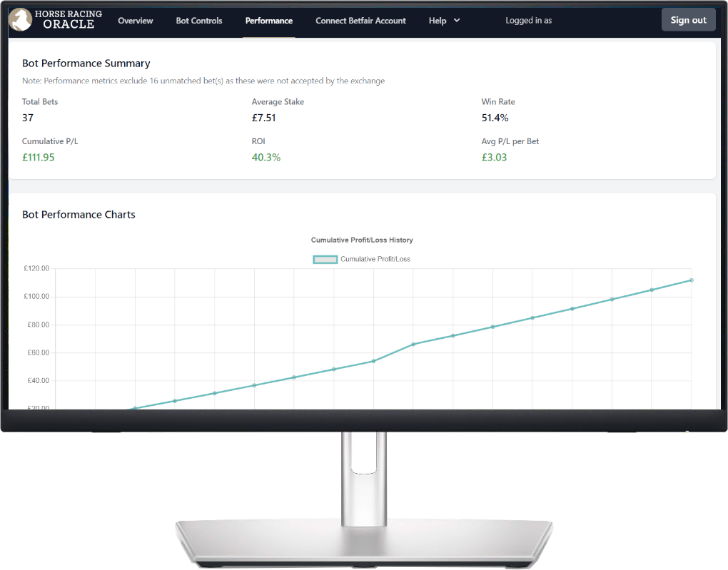This screenshot has width=728, height=570.
Task: Select the chart point near £66 jump
Action: (413, 345)
